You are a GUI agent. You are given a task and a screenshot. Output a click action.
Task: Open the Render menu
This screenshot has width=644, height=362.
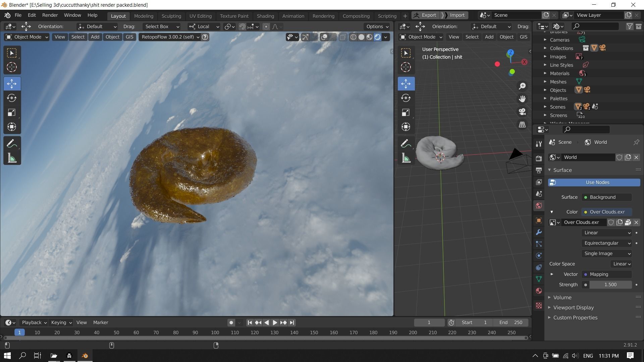click(x=50, y=15)
